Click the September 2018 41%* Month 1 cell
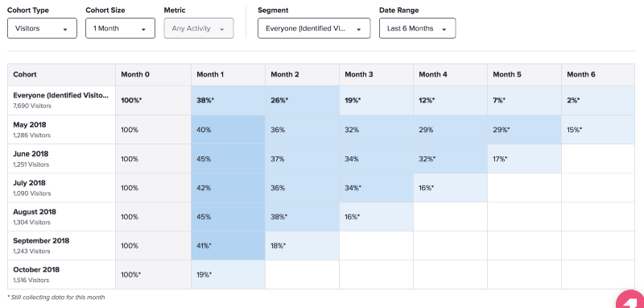This screenshot has height=308, width=644. tap(228, 245)
